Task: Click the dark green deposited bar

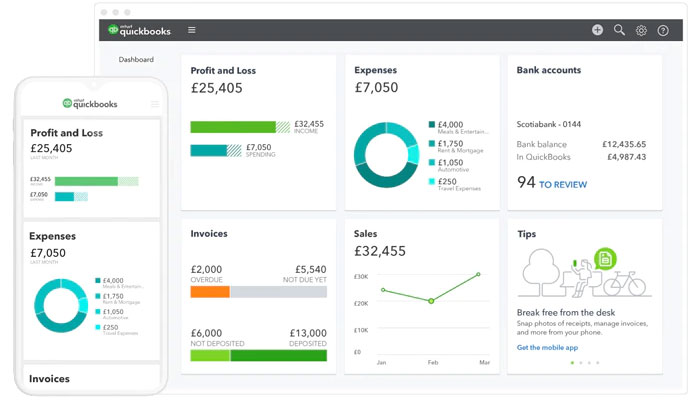Action: pyautogui.click(x=279, y=355)
